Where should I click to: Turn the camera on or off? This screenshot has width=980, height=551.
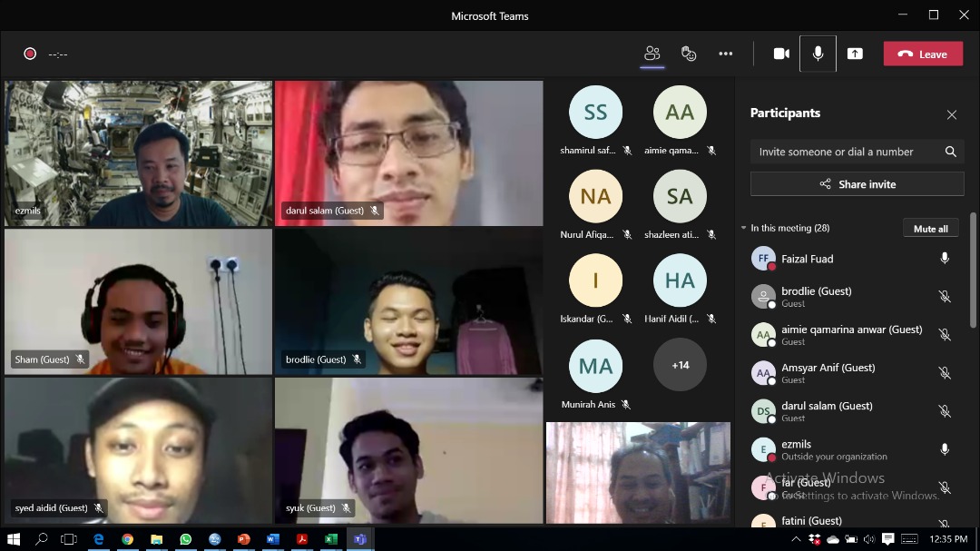[781, 54]
